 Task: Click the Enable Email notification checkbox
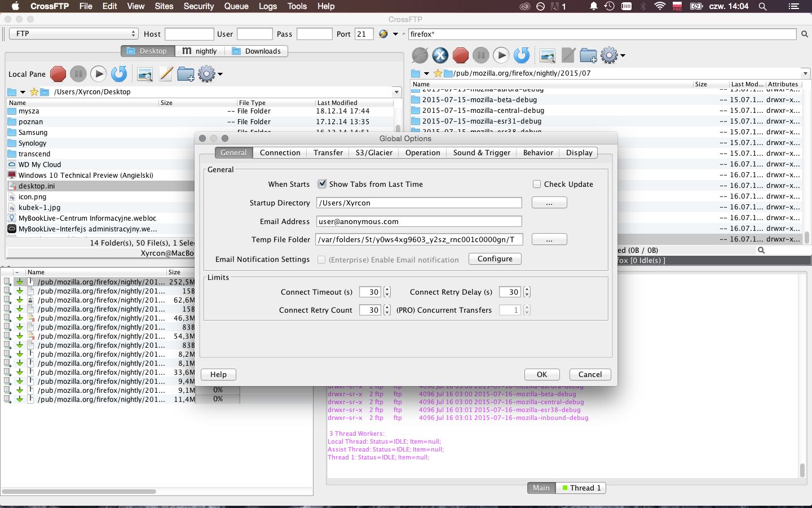(321, 260)
